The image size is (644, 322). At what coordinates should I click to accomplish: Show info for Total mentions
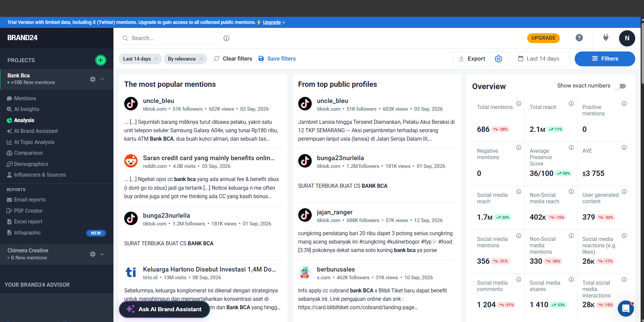point(519,103)
